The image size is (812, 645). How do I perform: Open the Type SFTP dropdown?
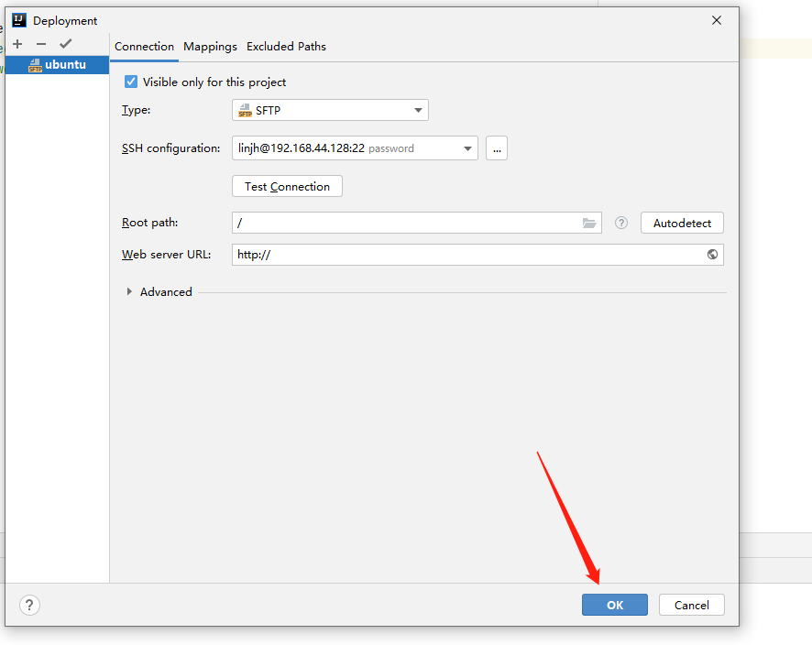(330, 110)
